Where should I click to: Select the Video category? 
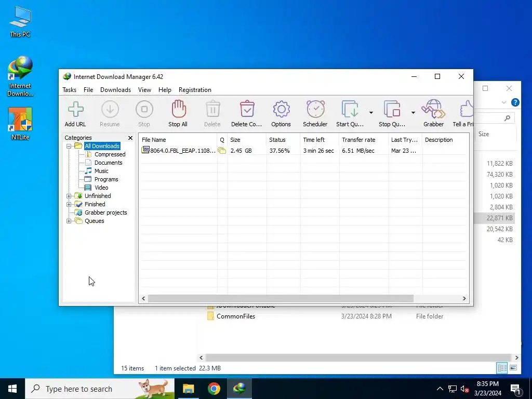click(101, 188)
